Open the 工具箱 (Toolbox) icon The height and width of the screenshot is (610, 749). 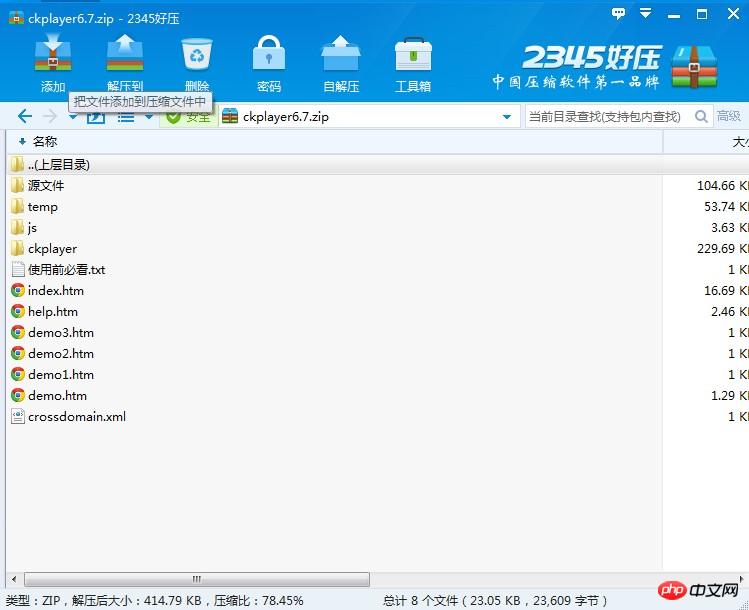[x=413, y=54]
